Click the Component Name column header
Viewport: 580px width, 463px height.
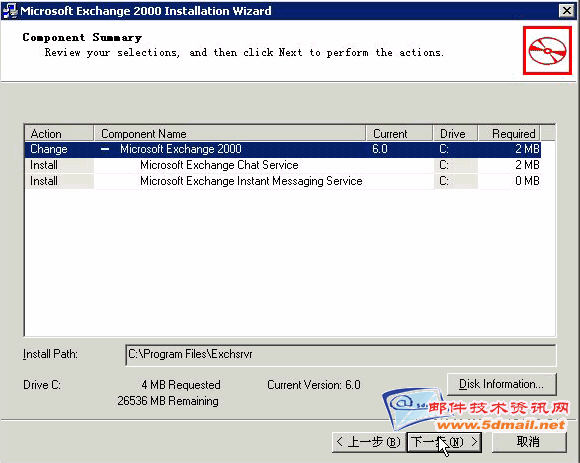pyautogui.click(x=230, y=134)
